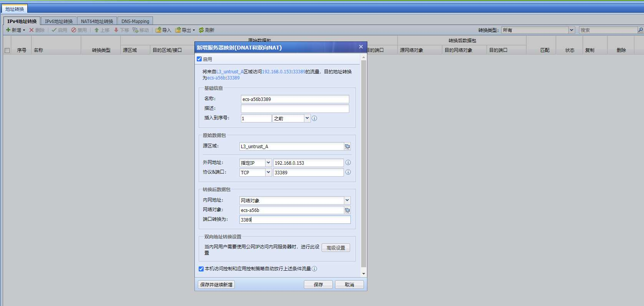Check the select-all checkbox in table header
The height and width of the screenshot is (306, 644).
tap(7, 50)
